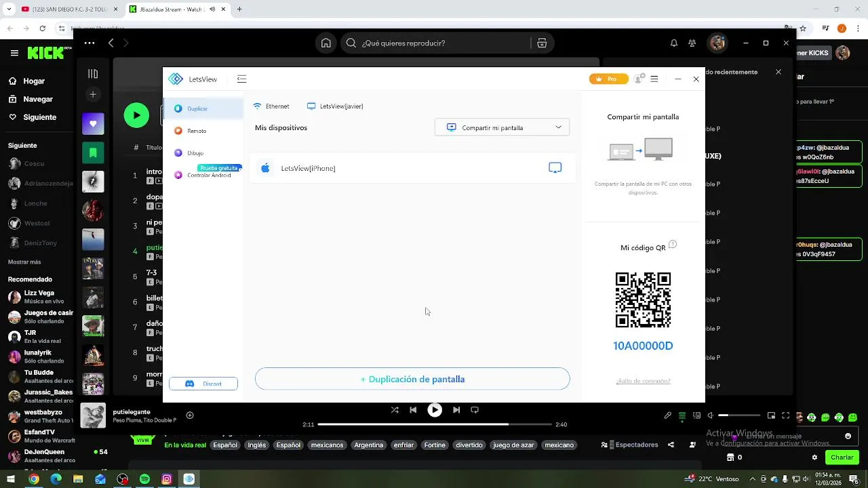This screenshot has width=868, height=488.
Task: Open the Spotify queue icon
Action: tap(682, 415)
